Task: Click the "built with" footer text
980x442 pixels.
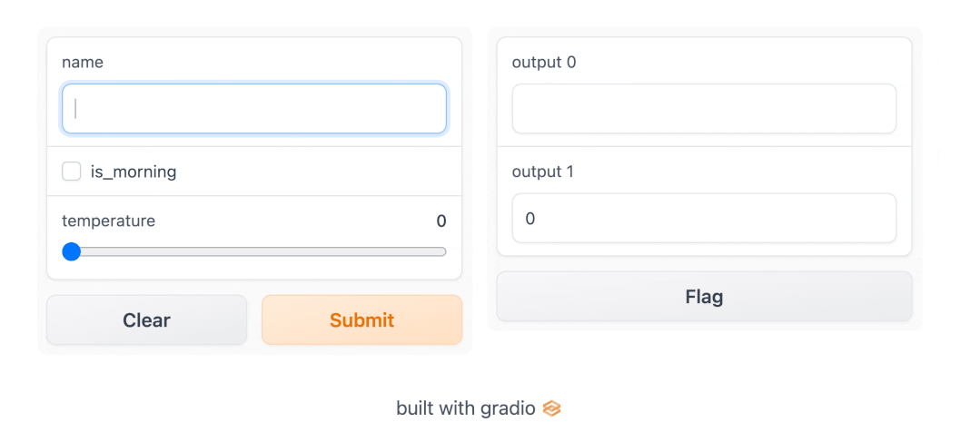Action: coord(437,408)
